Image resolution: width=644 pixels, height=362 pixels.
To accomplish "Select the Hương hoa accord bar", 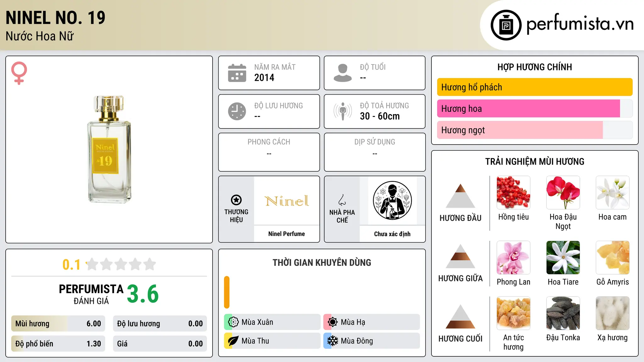I will click(x=535, y=109).
